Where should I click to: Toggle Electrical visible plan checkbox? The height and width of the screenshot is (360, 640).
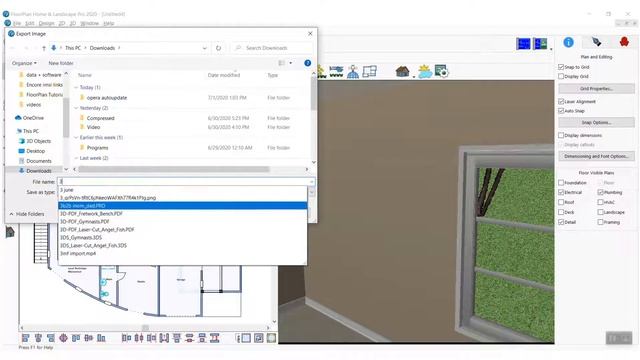point(561,192)
